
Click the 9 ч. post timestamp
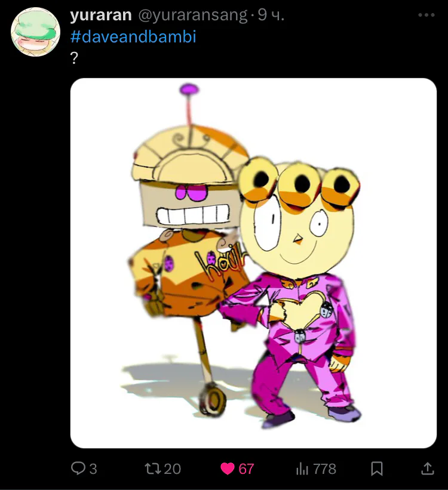(x=271, y=15)
